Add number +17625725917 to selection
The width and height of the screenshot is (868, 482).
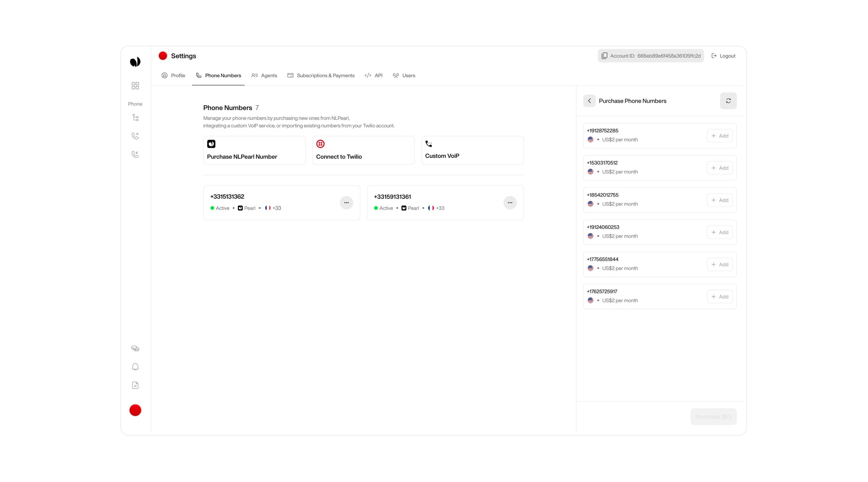click(x=720, y=297)
